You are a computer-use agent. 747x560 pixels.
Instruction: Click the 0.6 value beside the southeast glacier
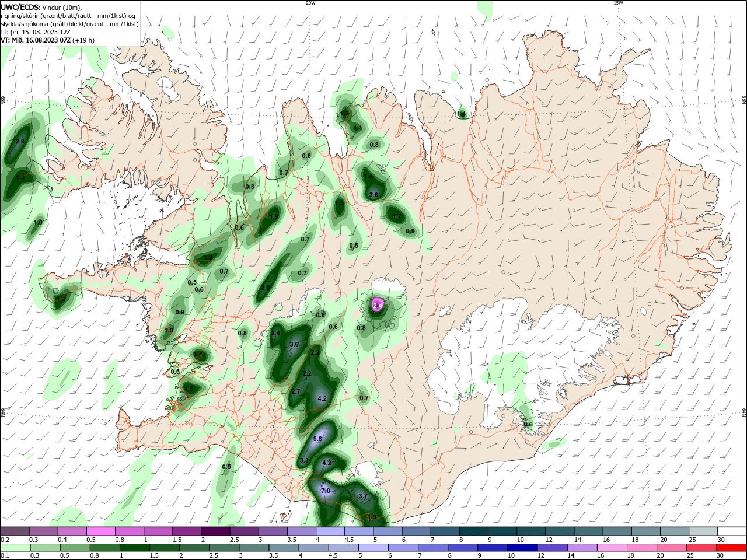tap(528, 424)
